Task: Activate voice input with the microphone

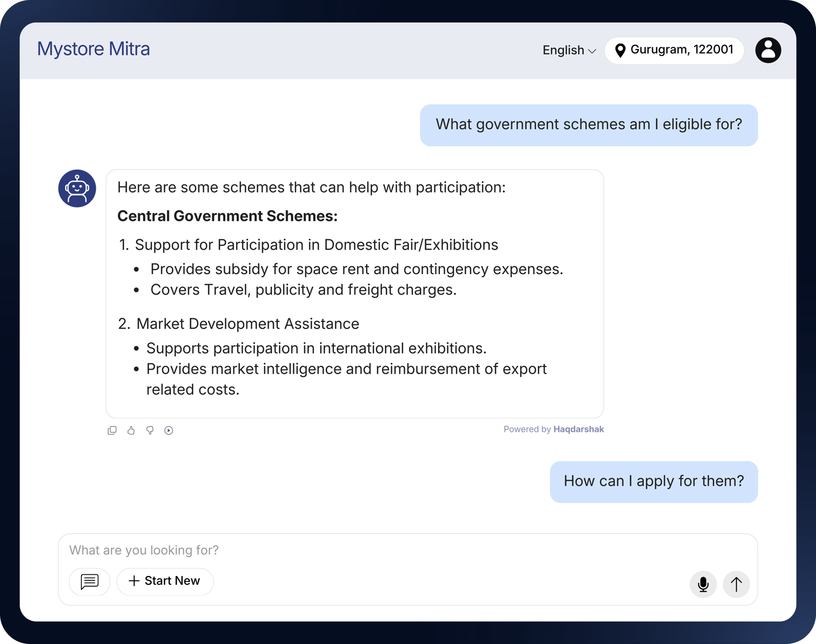Action: click(703, 584)
